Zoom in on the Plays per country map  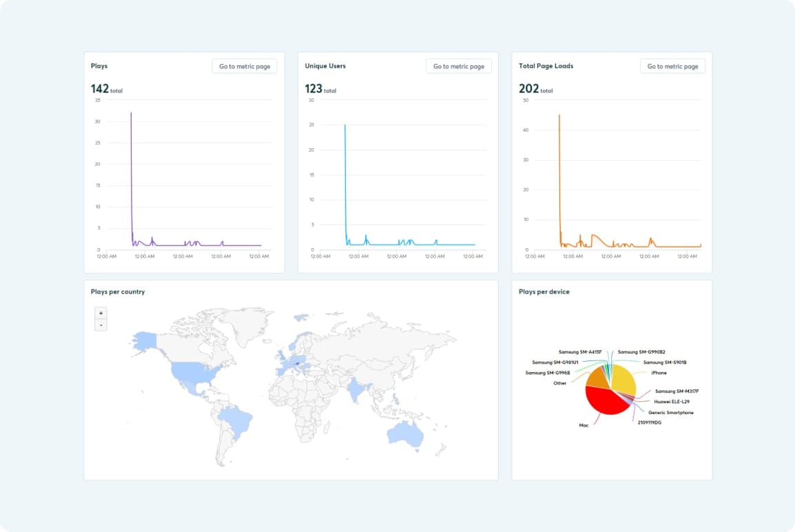101,314
